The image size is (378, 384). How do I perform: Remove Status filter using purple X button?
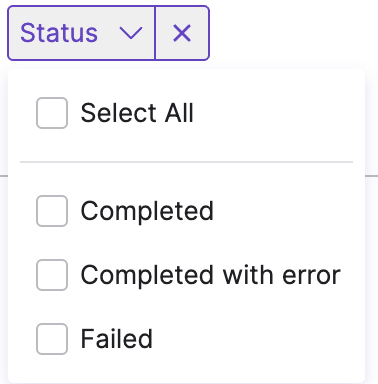(182, 33)
